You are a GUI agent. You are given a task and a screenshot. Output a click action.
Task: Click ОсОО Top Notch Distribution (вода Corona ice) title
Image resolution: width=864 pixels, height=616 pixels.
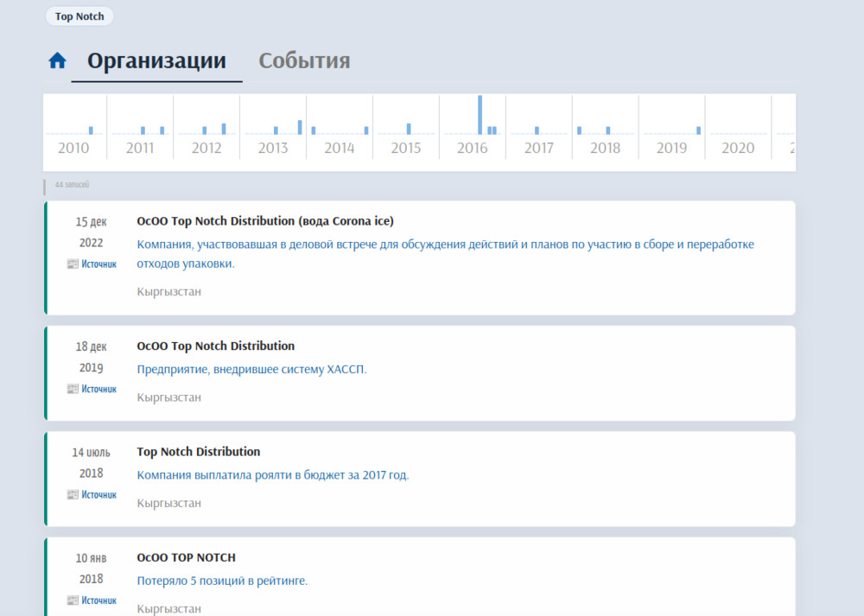pos(265,221)
